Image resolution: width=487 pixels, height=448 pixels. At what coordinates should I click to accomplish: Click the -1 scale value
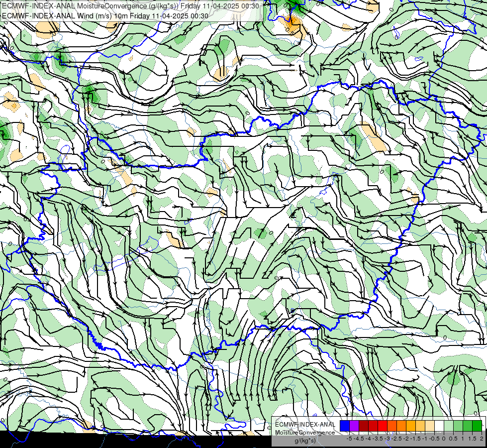pyautogui.click(x=425, y=439)
